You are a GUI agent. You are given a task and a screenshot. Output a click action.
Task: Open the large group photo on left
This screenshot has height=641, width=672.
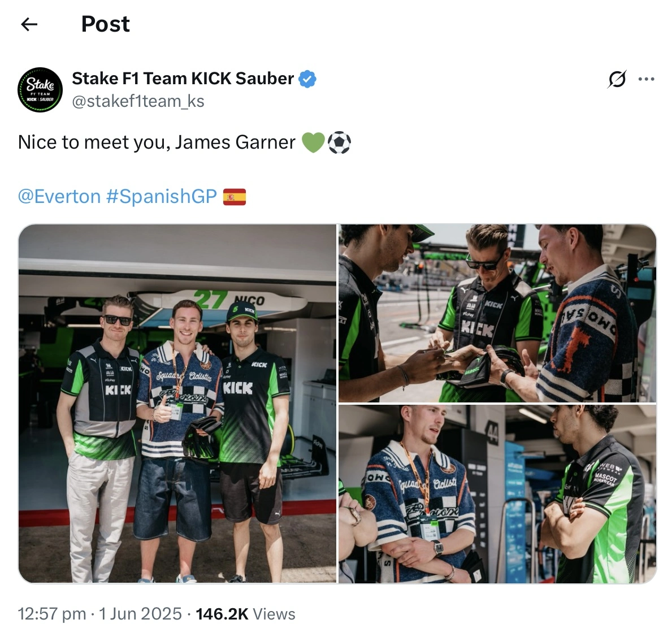(177, 404)
